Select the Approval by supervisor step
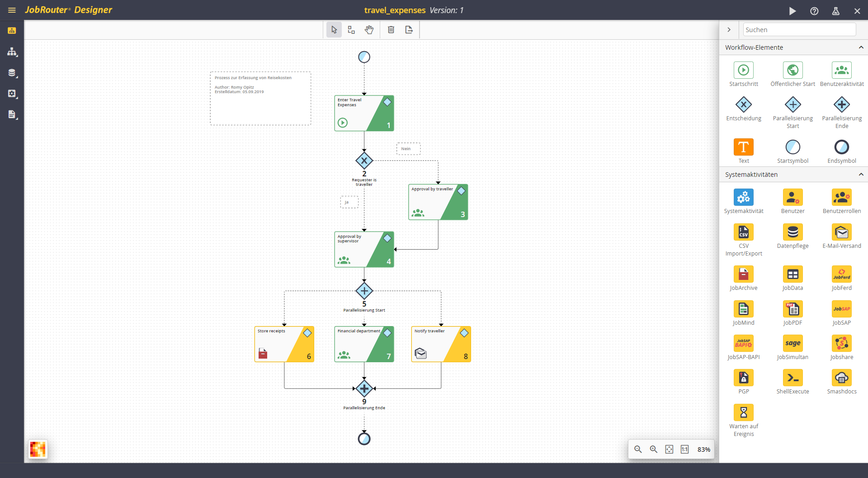This screenshot has height=478, width=868. 364,249
